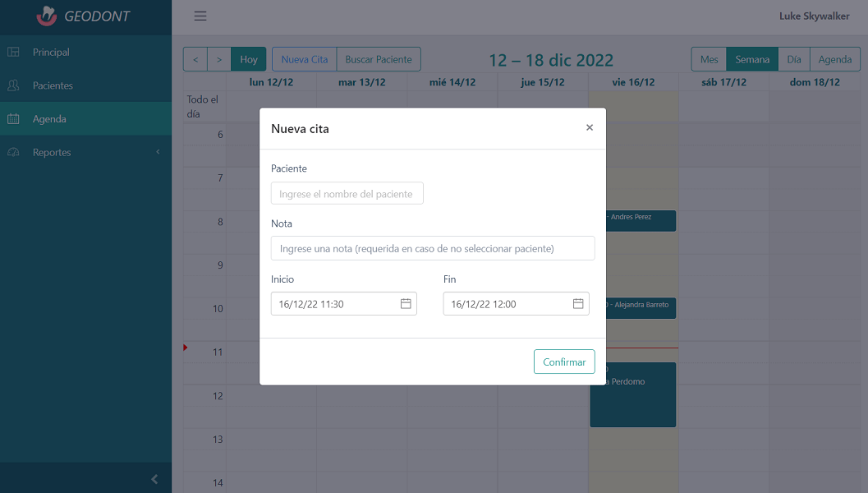Click the Pacientes people icon
The image size is (868, 493).
click(13, 85)
